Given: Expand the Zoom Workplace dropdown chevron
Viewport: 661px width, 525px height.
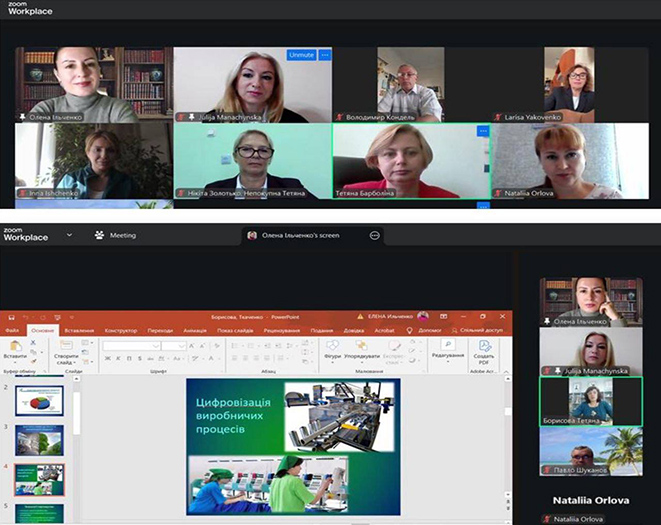Looking at the screenshot, I should pyautogui.click(x=69, y=235).
